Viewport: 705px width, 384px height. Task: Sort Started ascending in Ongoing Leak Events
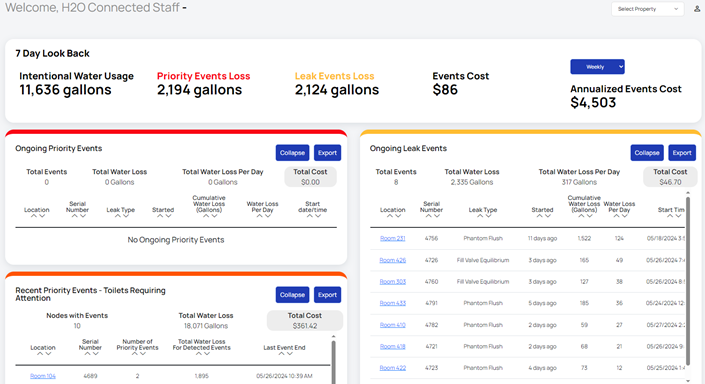coord(539,216)
